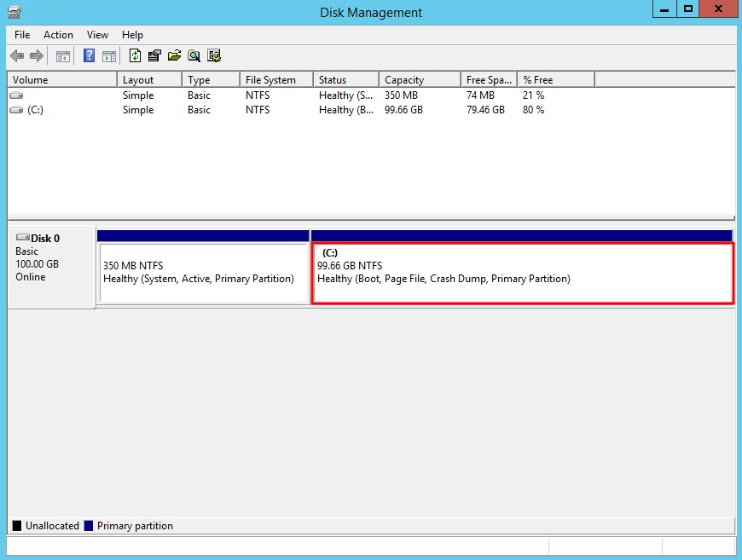Select the Disk 0 label panel

point(50,264)
